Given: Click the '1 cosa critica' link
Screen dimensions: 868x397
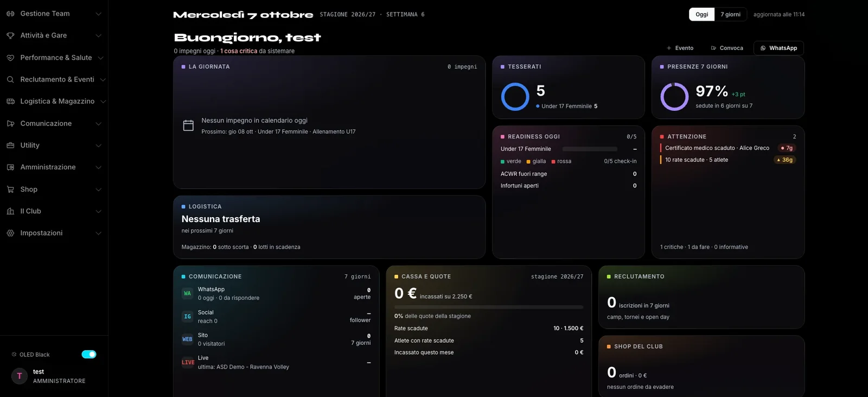Looking at the screenshot, I should click(x=239, y=51).
